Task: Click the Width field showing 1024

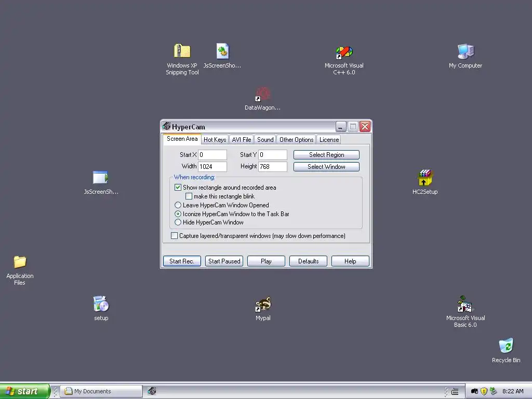Action: [212, 167]
